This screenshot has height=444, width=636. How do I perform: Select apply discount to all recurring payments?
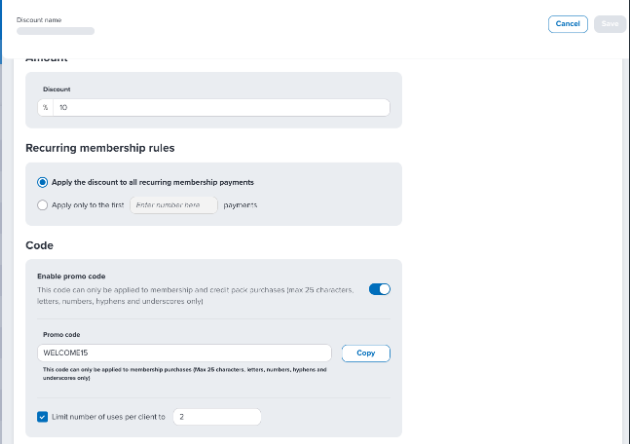(42, 182)
